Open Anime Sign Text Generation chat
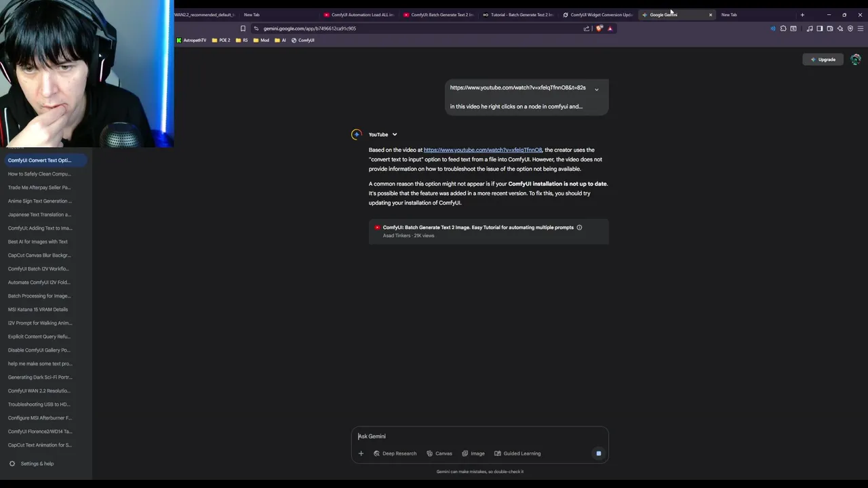868x488 pixels. [x=39, y=201]
